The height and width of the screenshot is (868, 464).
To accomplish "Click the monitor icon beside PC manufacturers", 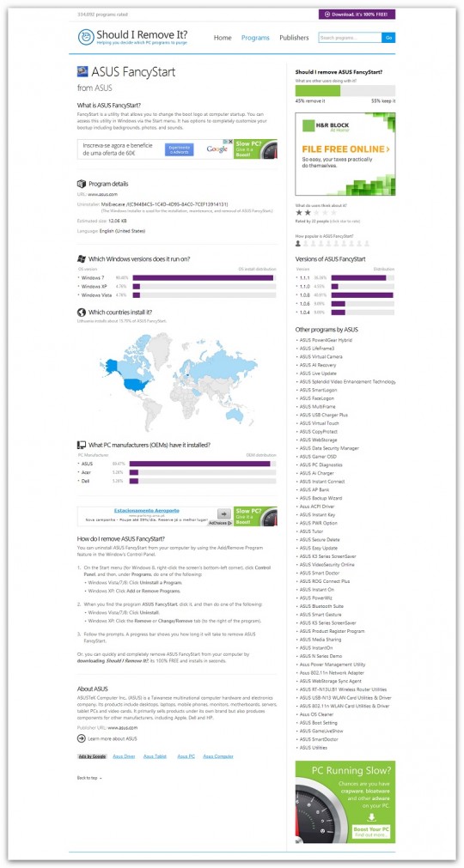I will click(82, 445).
